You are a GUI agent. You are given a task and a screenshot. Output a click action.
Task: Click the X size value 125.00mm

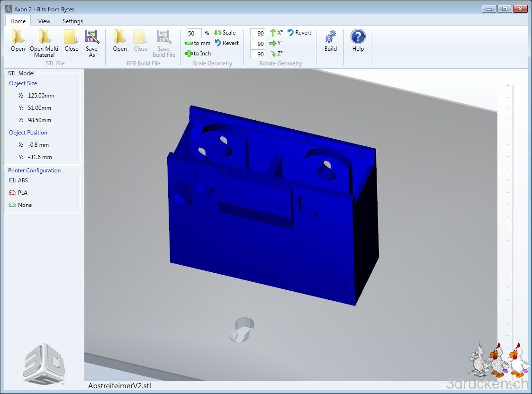point(41,96)
